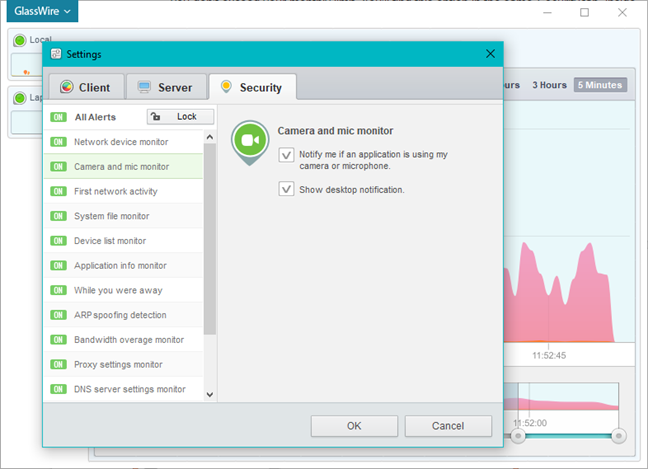
Task: Click the Server tab monitor icon
Action: [144, 87]
